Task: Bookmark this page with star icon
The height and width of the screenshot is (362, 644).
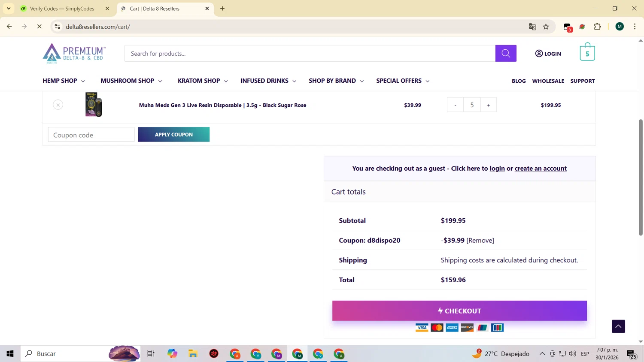Action: tap(546, 27)
